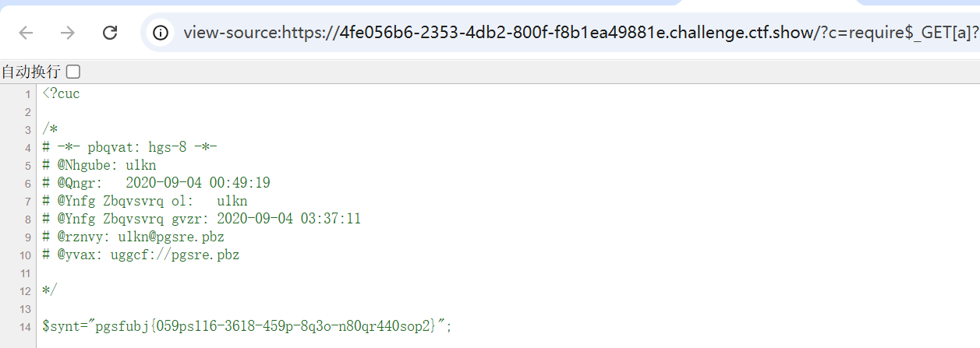
Task: Click the browser back arrow
Action: (27, 33)
